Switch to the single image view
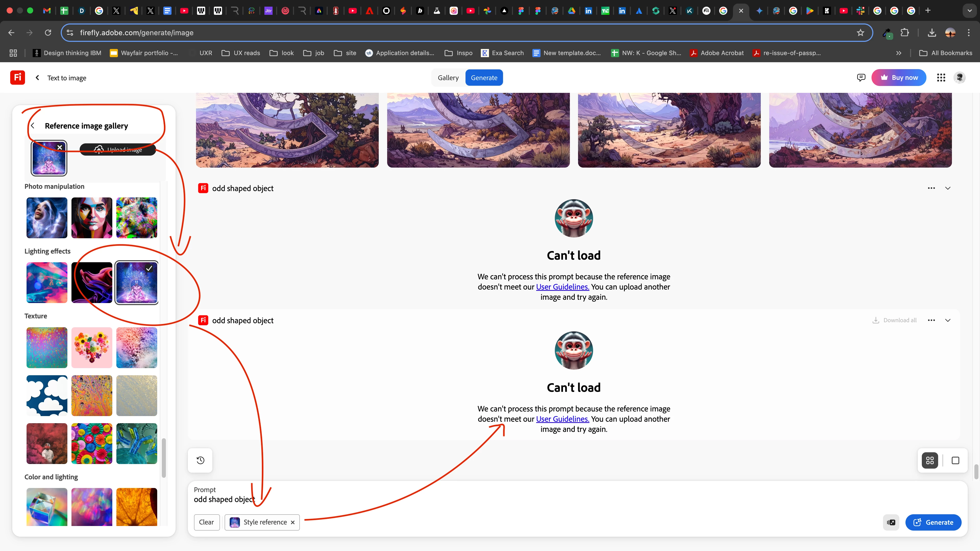This screenshot has height=551, width=980. tap(955, 460)
